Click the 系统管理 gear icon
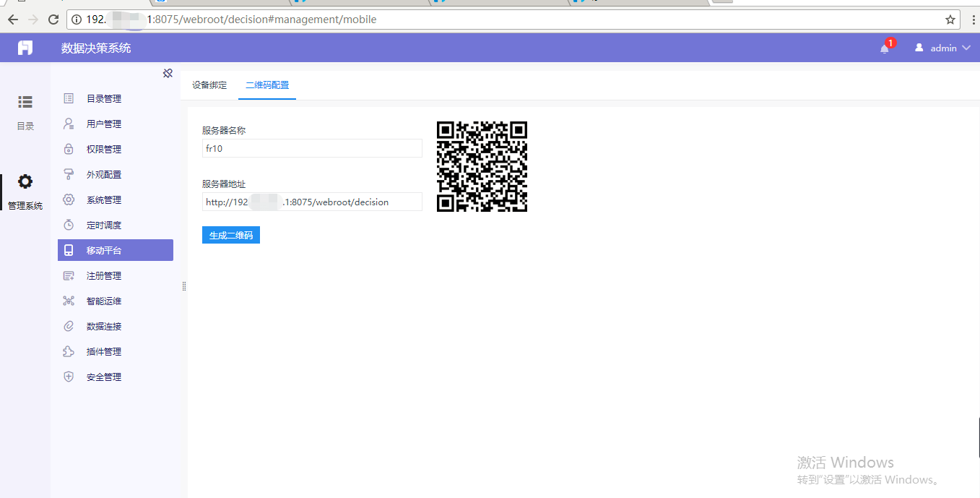The image size is (980, 498). point(69,199)
